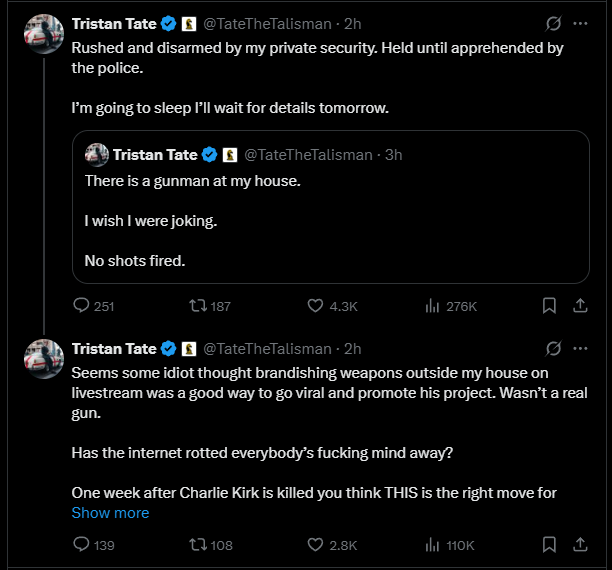Expand the tweet with Show more

tap(110, 513)
